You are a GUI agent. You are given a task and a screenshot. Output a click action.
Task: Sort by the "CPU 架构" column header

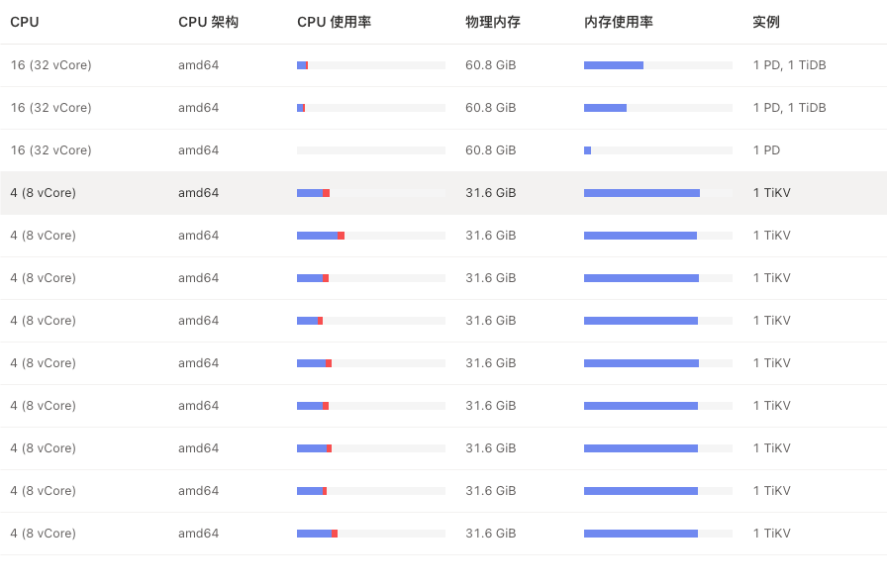tap(208, 22)
